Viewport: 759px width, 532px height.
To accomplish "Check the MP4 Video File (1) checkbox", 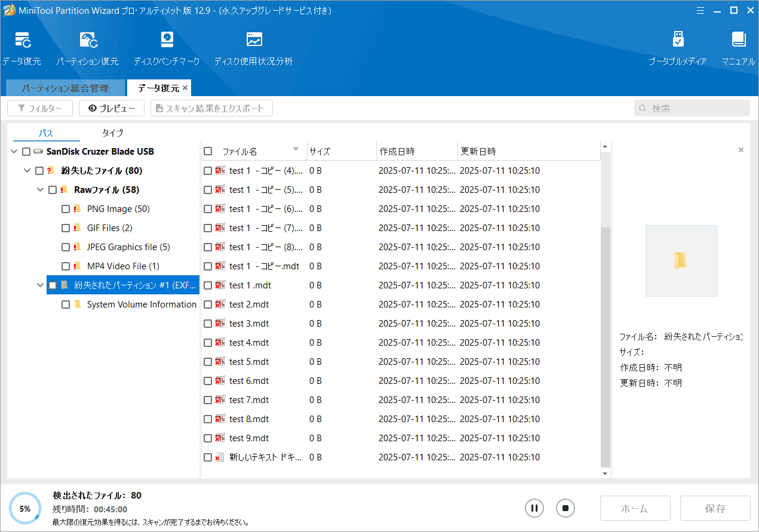I will (x=66, y=266).
